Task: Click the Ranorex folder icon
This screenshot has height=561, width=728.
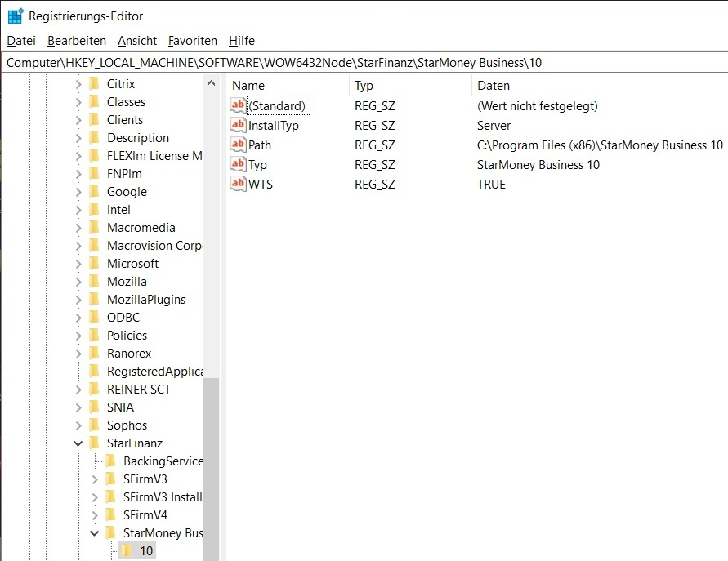Action: click(x=94, y=353)
